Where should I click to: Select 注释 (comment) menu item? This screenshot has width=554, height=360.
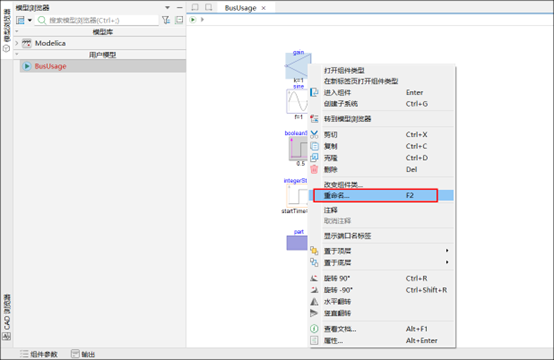click(x=382, y=211)
